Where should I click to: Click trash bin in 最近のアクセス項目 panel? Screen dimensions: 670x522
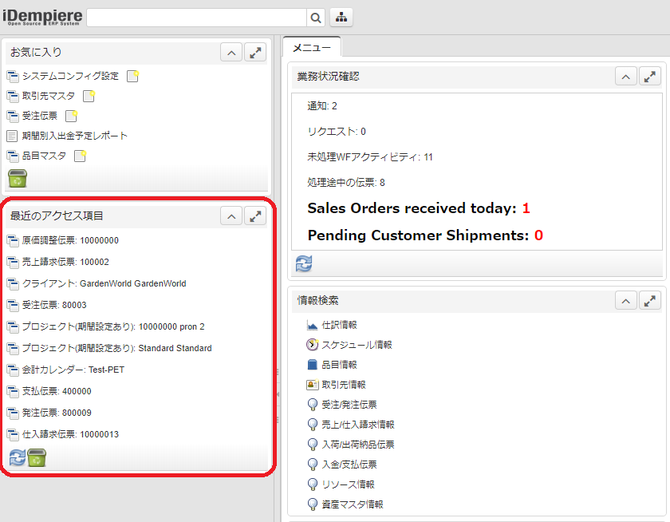[x=37, y=457]
